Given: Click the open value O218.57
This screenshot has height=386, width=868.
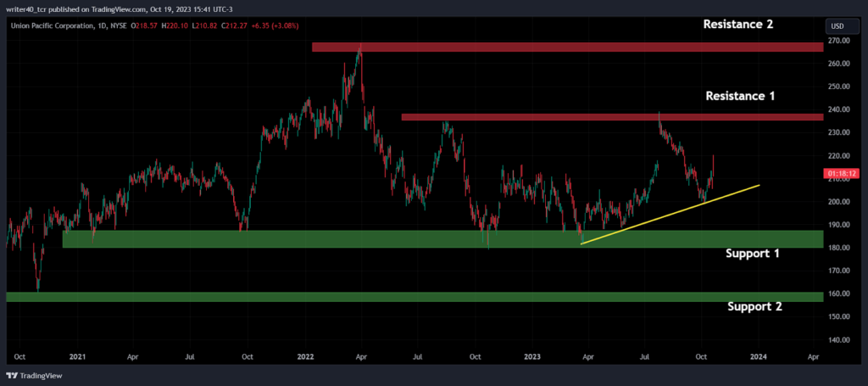Looking at the screenshot, I should point(145,25).
